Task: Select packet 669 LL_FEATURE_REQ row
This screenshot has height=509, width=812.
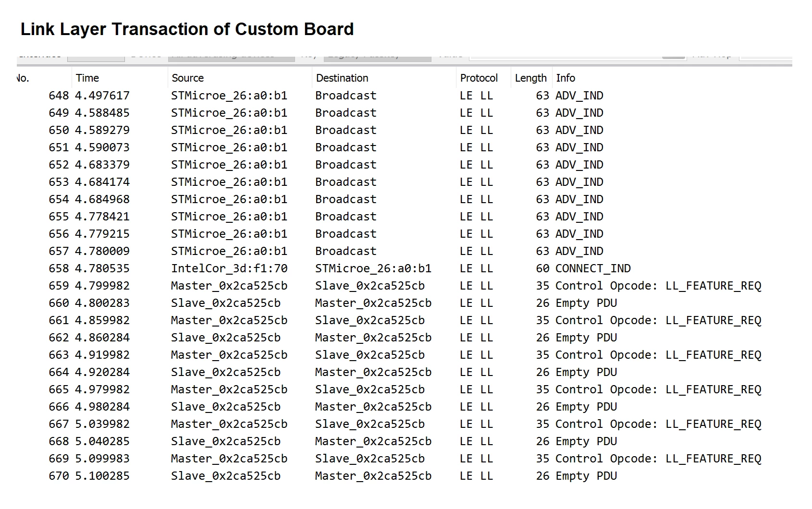Action: click(x=404, y=459)
